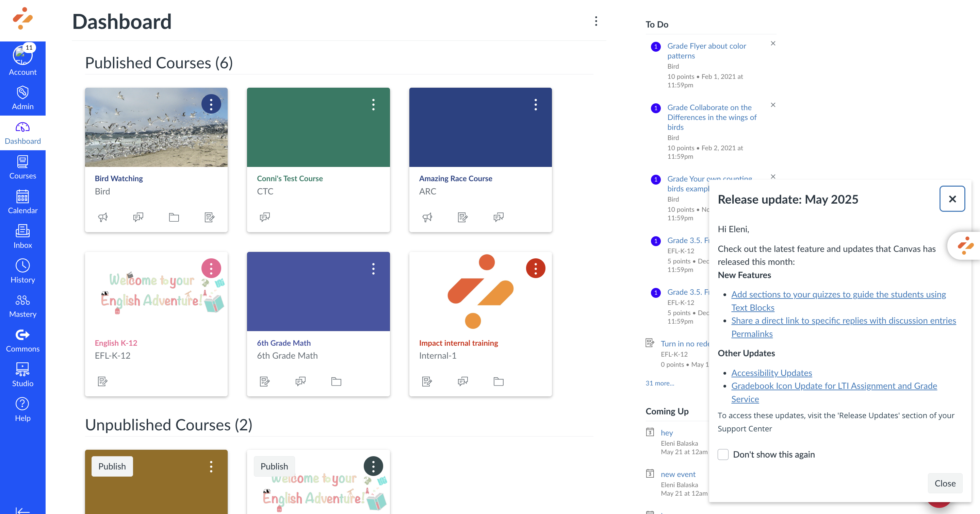Open Commons from sidebar
The width and height of the screenshot is (980, 514).
(22, 340)
